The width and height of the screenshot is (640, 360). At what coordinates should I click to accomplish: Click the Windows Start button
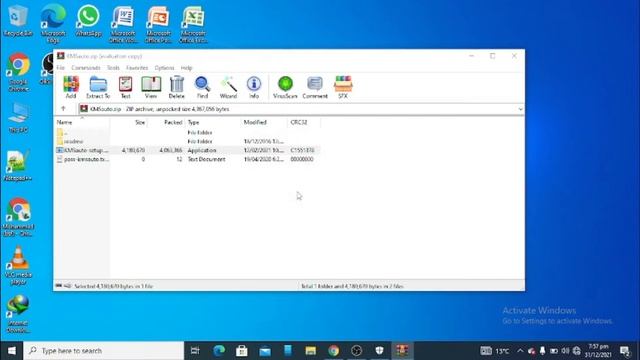(x=11, y=351)
